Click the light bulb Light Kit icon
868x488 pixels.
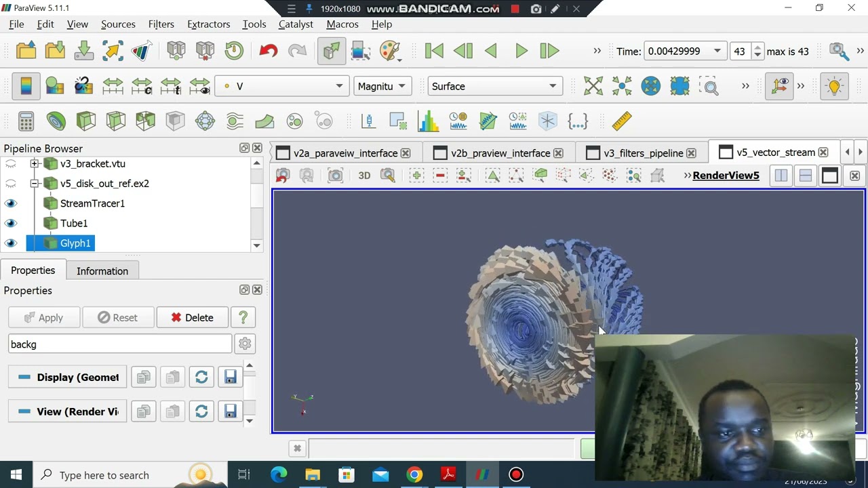tap(834, 86)
